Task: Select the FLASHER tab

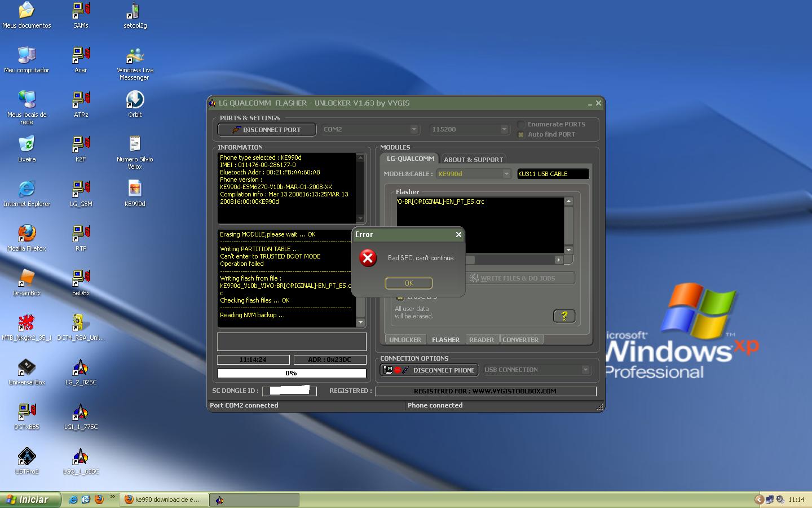Action: pos(445,339)
